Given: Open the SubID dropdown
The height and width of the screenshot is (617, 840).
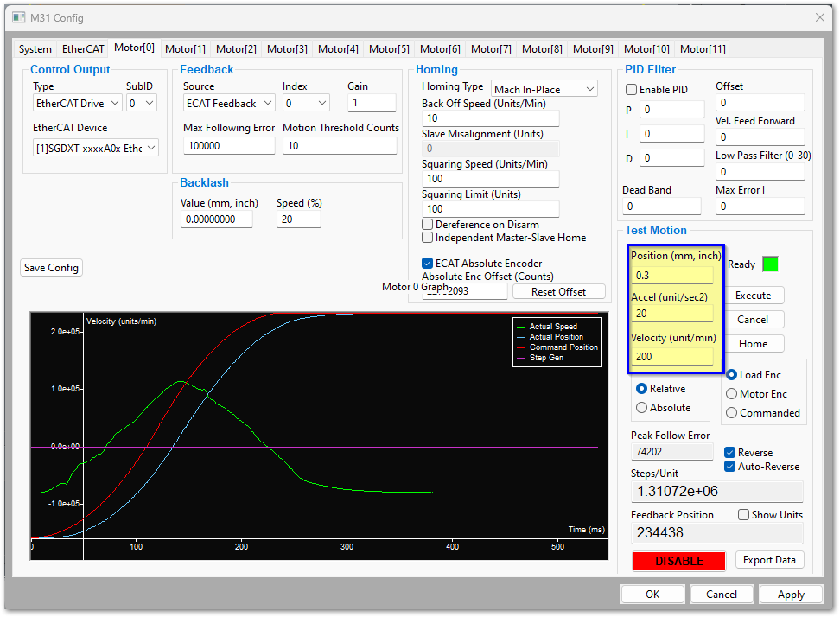Looking at the screenshot, I should [142, 104].
